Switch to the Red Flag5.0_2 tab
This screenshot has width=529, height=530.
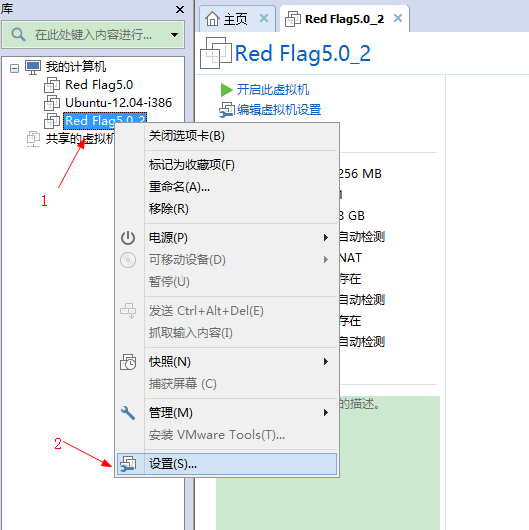click(x=344, y=19)
